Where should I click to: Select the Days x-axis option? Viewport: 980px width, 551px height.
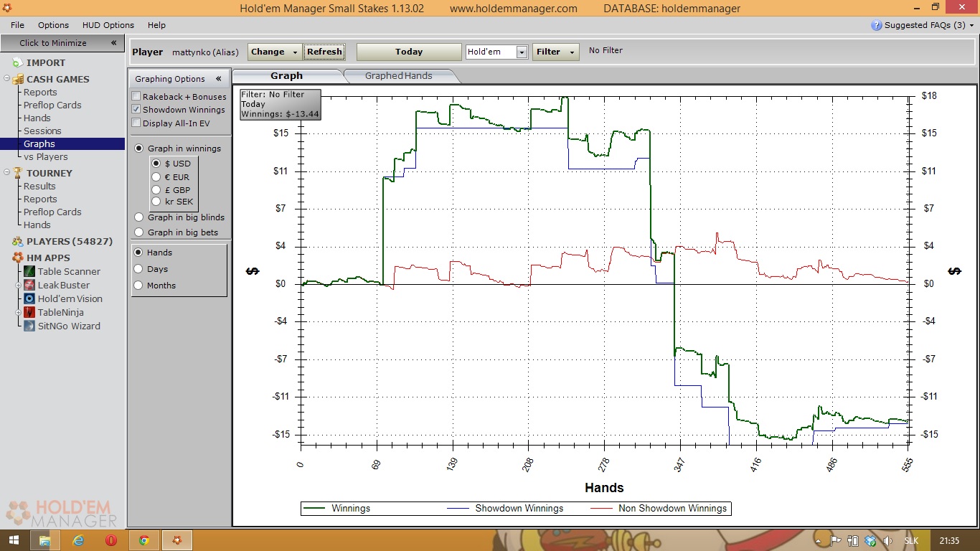[x=138, y=269]
